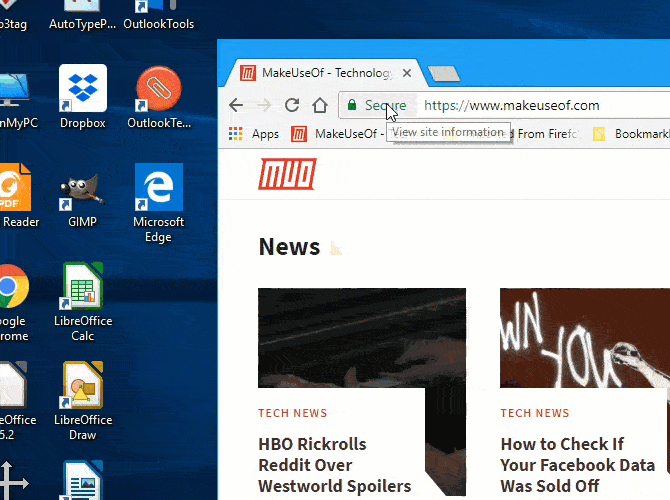Screen dimensions: 670x500
Task: Click the MUO site logo
Action: tap(287, 174)
